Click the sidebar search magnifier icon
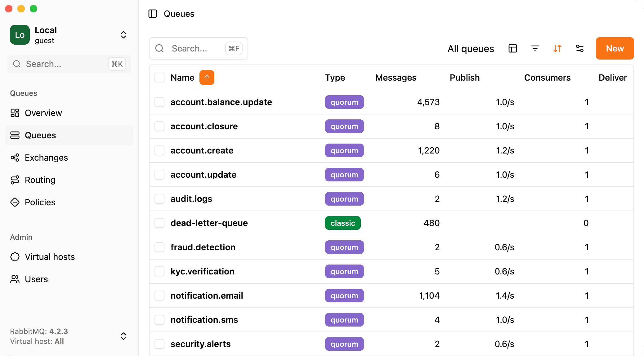The width and height of the screenshot is (644, 356). pyautogui.click(x=17, y=64)
